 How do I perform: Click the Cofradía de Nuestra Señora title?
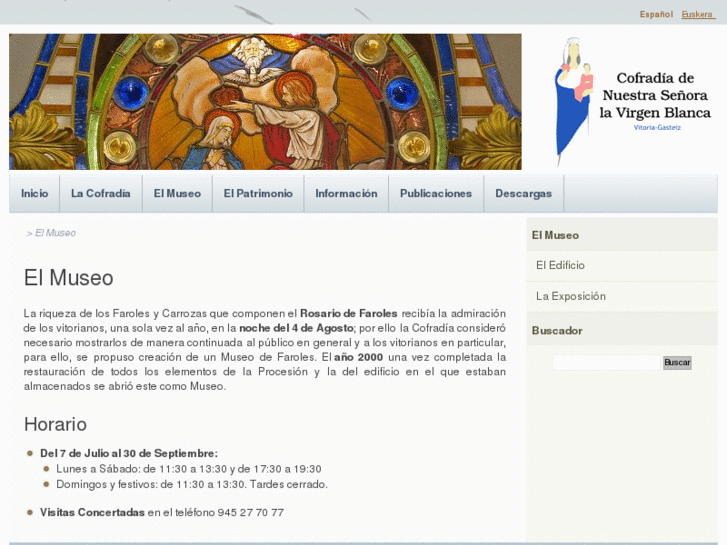point(655,95)
